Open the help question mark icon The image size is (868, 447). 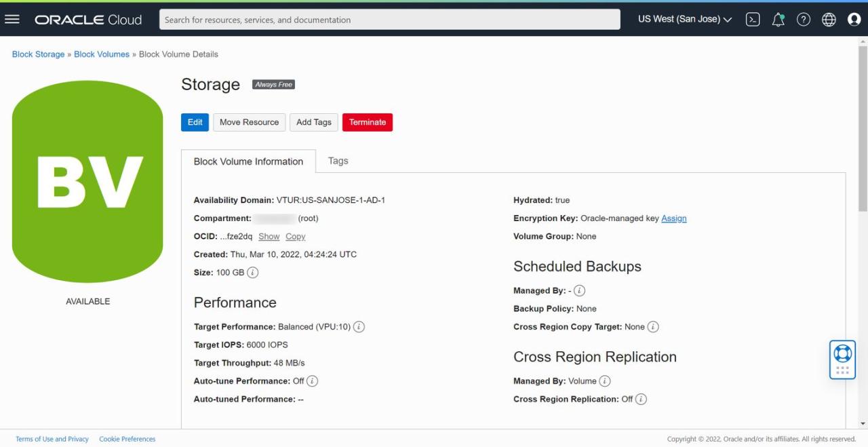tap(804, 20)
